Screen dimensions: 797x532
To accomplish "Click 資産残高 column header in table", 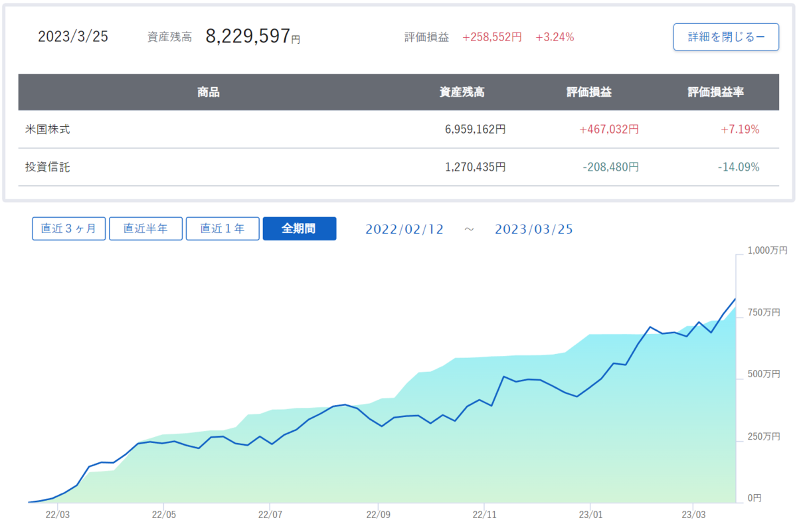I will [462, 92].
